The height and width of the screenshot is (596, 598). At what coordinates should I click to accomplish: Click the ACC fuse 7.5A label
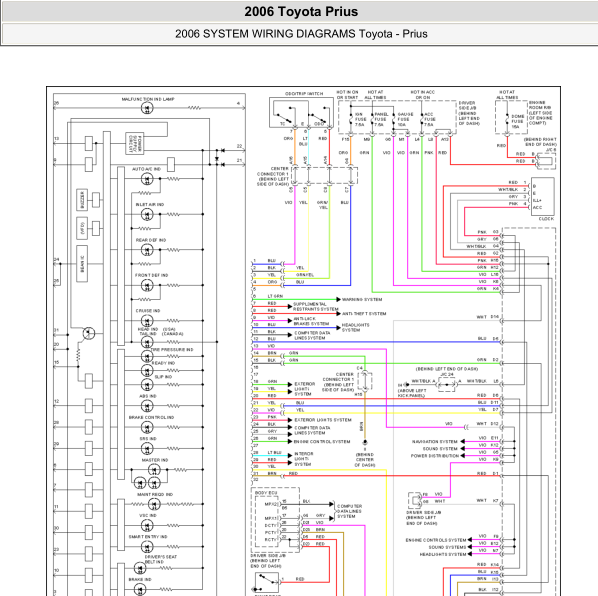click(x=429, y=119)
